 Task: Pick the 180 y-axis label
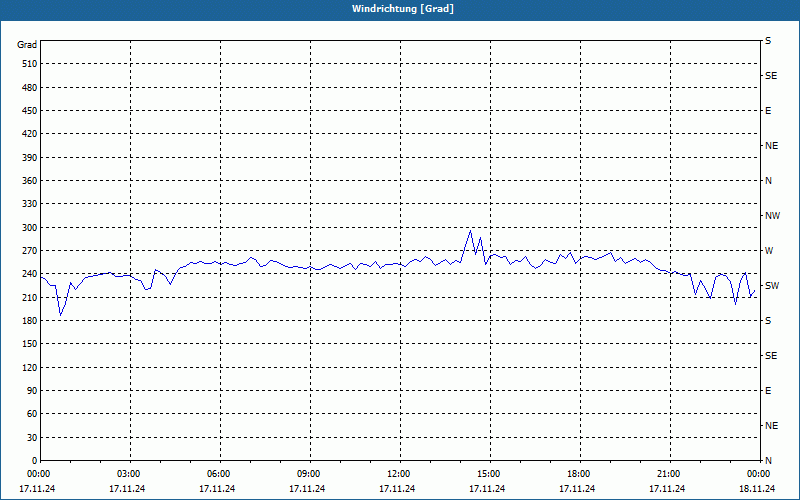point(30,321)
